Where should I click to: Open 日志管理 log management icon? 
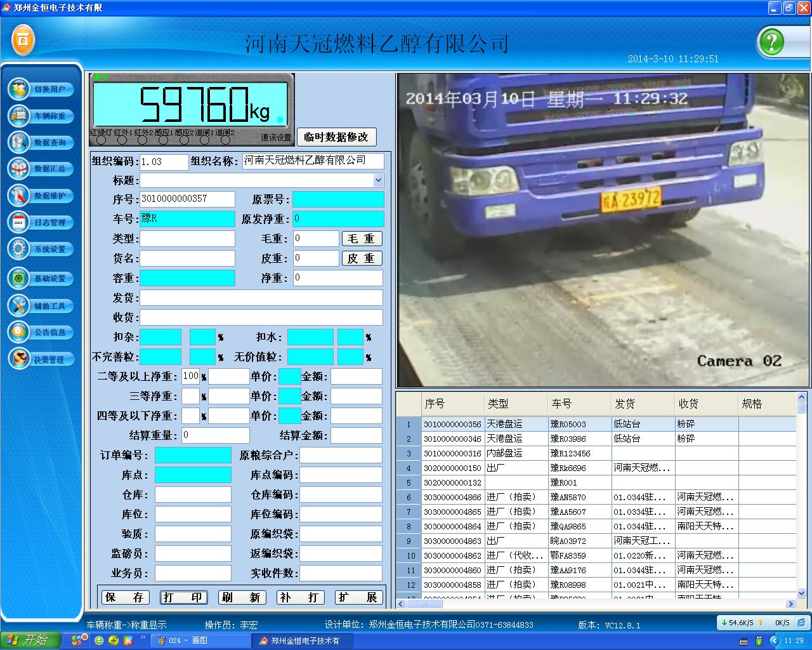pyautogui.click(x=19, y=222)
